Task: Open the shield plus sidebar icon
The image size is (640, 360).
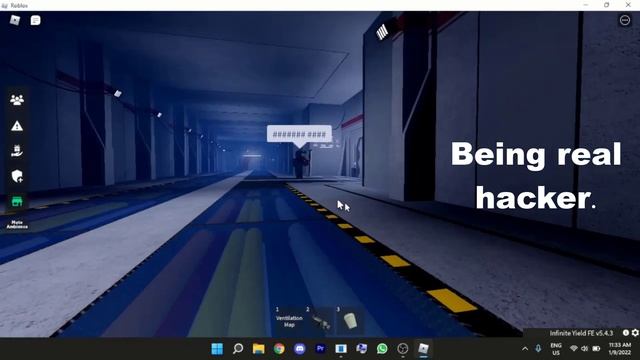Action: tap(17, 176)
